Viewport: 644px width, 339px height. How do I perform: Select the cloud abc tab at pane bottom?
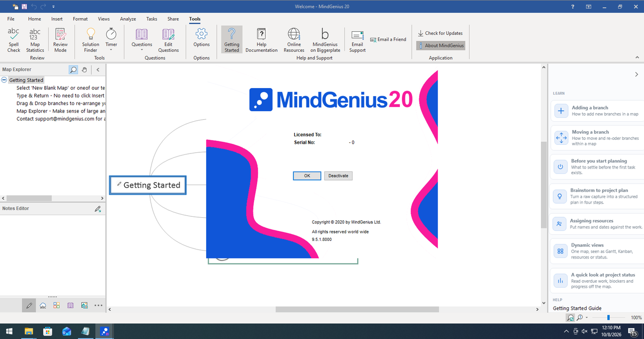[43, 305]
